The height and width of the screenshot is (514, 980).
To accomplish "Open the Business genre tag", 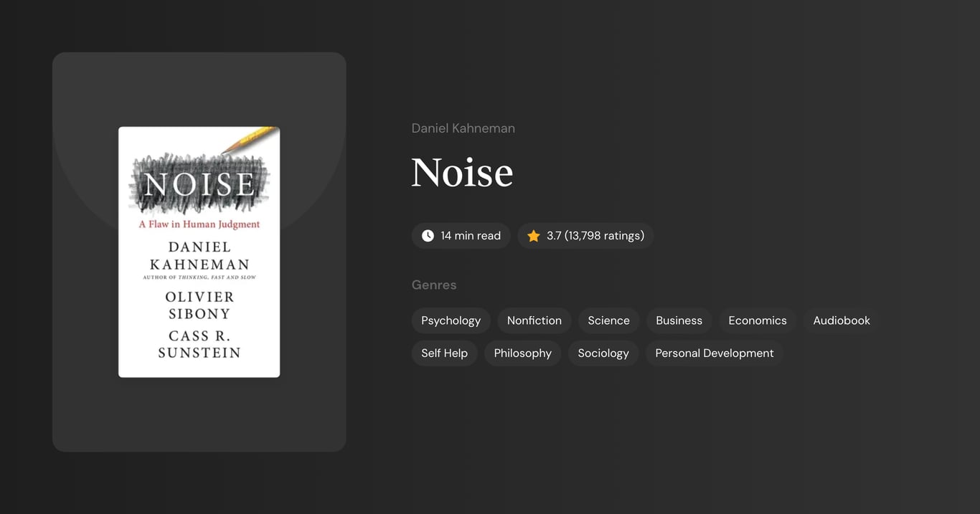I will (679, 320).
